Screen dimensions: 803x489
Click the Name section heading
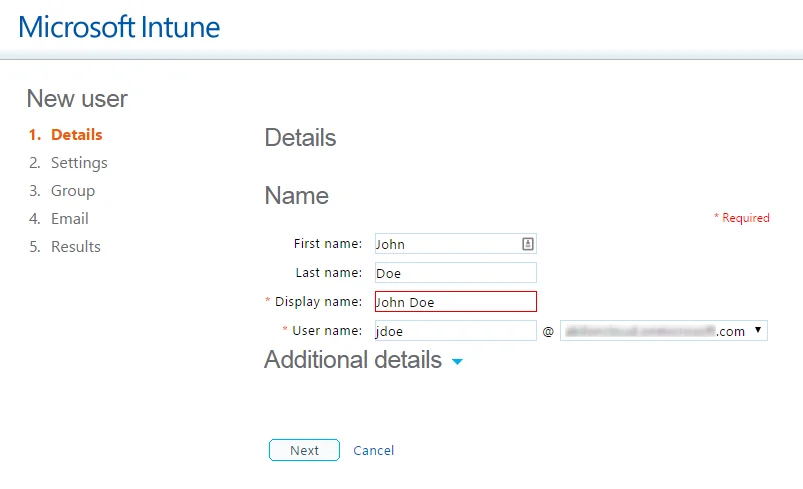tap(297, 196)
